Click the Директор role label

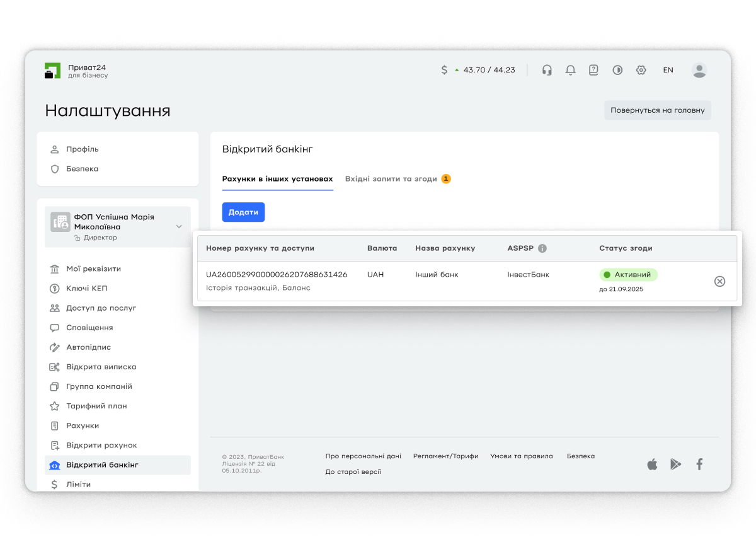[100, 238]
